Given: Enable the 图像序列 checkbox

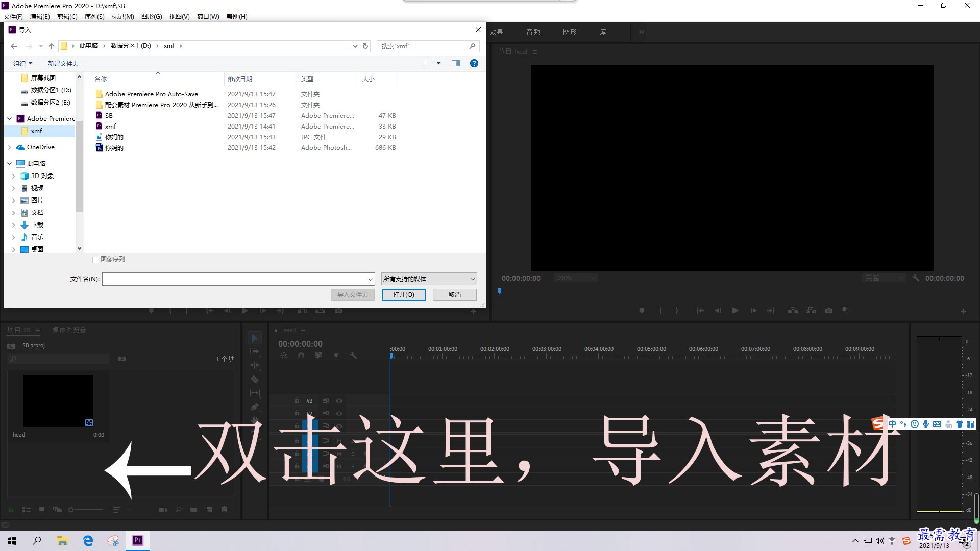Looking at the screenshot, I should pyautogui.click(x=95, y=260).
